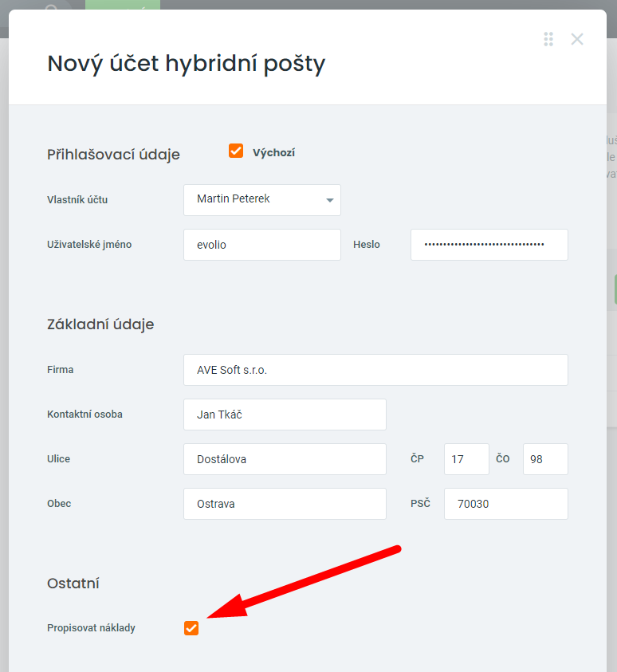Click the Přihlašovací údaje section heading

114,155
